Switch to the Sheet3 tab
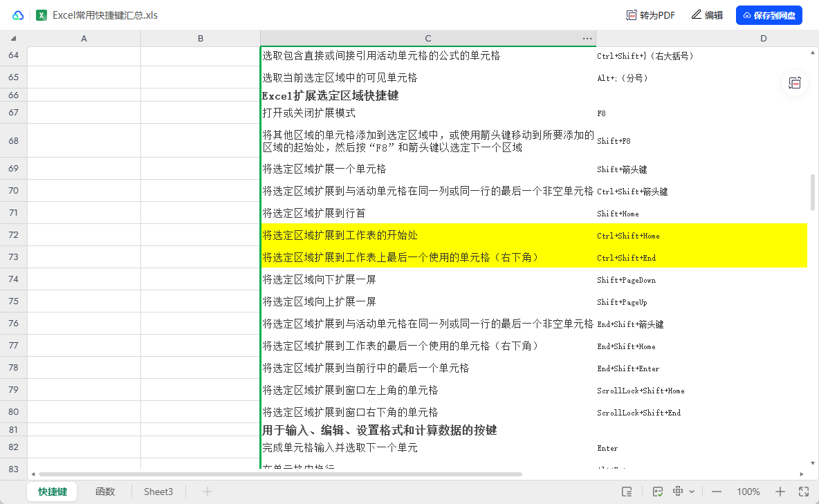 pos(158,492)
